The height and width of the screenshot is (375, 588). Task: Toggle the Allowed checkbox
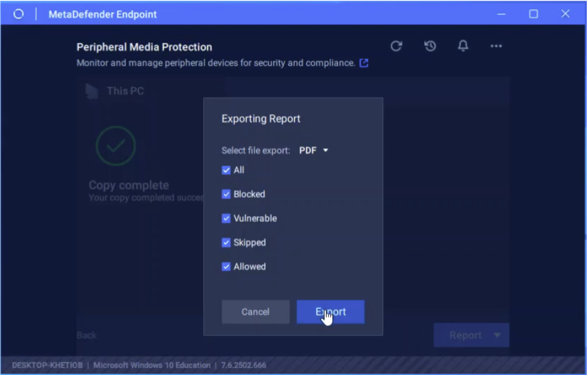226,267
